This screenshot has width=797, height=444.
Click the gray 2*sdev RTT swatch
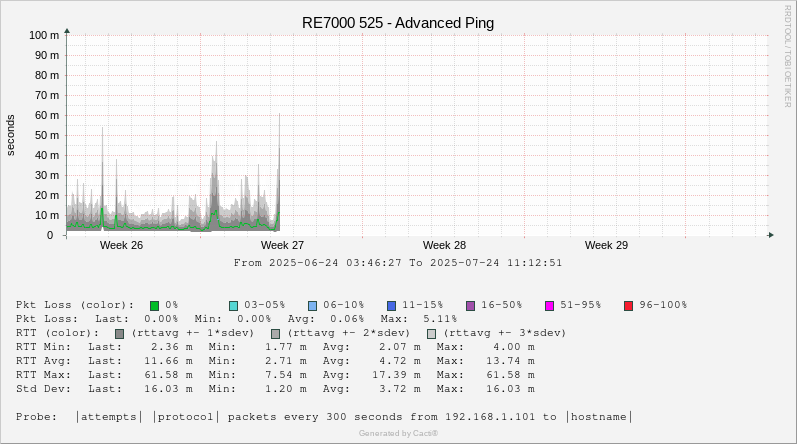pyautogui.click(x=275, y=333)
